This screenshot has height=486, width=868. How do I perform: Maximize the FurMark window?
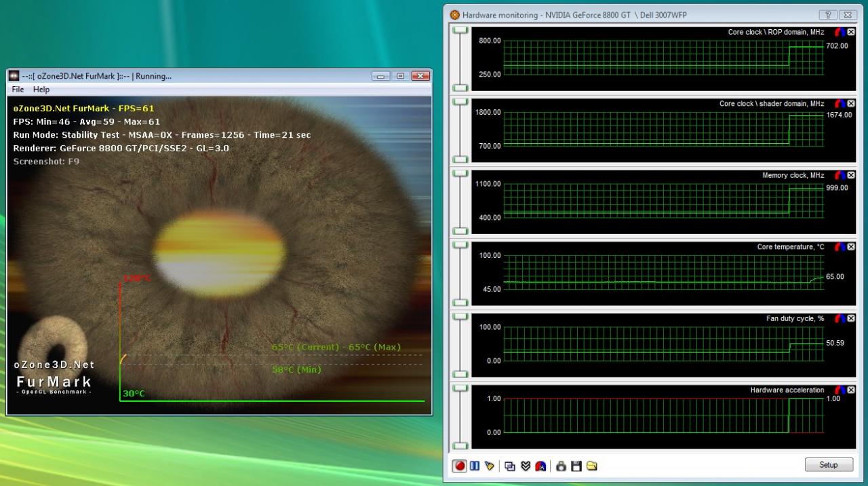coord(400,75)
